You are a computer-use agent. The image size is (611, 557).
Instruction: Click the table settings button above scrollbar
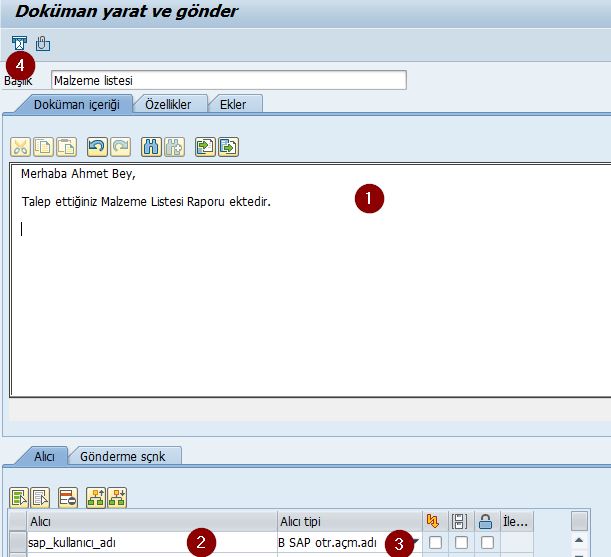[579, 521]
